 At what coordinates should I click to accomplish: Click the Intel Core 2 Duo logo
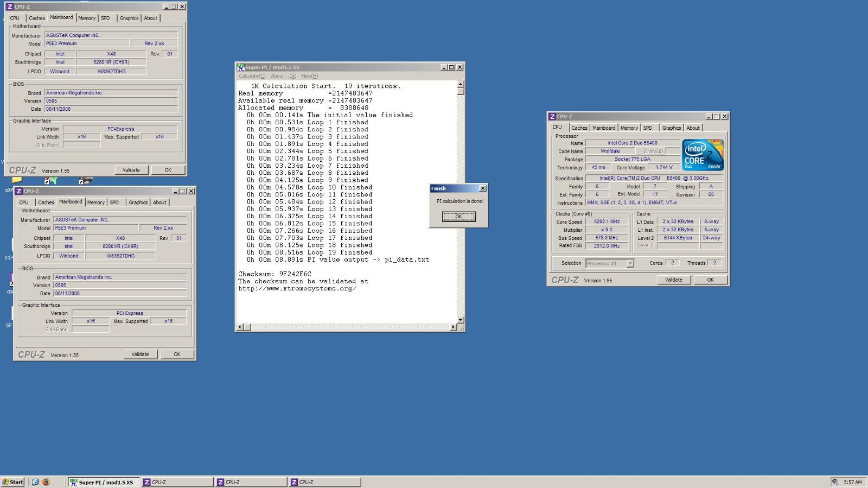pyautogui.click(x=703, y=155)
